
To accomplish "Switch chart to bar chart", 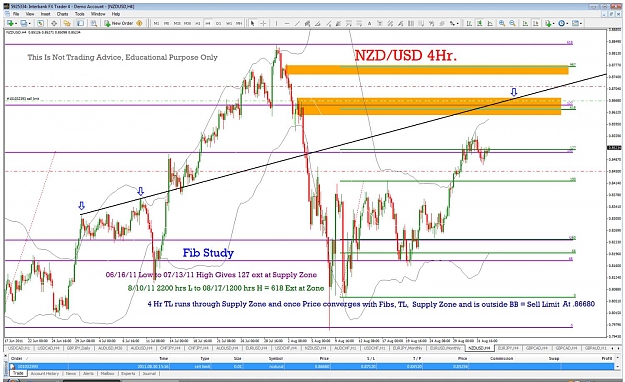I will pyautogui.click(x=469, y=24).
